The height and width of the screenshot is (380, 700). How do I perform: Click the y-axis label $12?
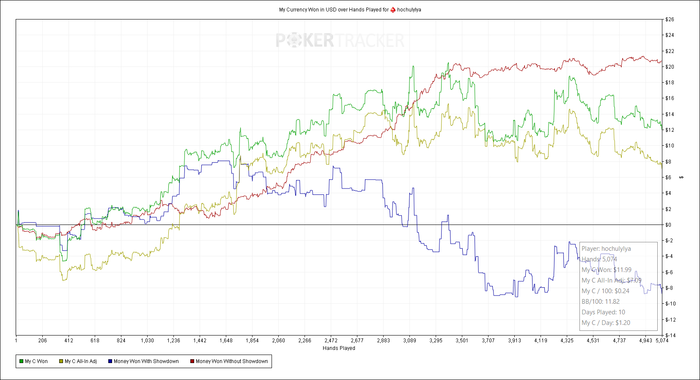[670, 130]
